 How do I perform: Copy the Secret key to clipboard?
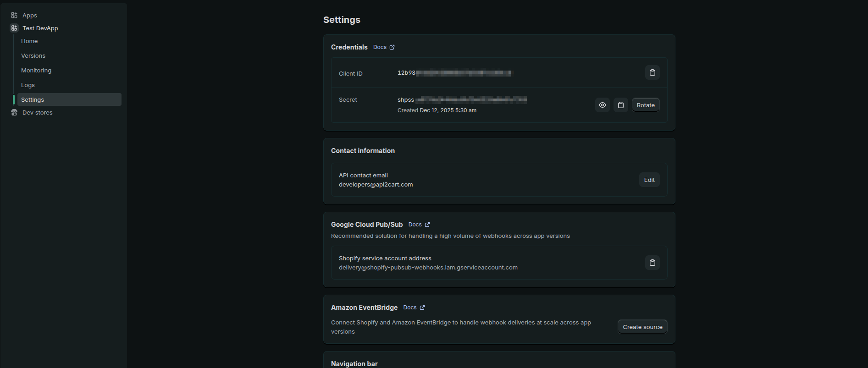(x=620, y=105)
